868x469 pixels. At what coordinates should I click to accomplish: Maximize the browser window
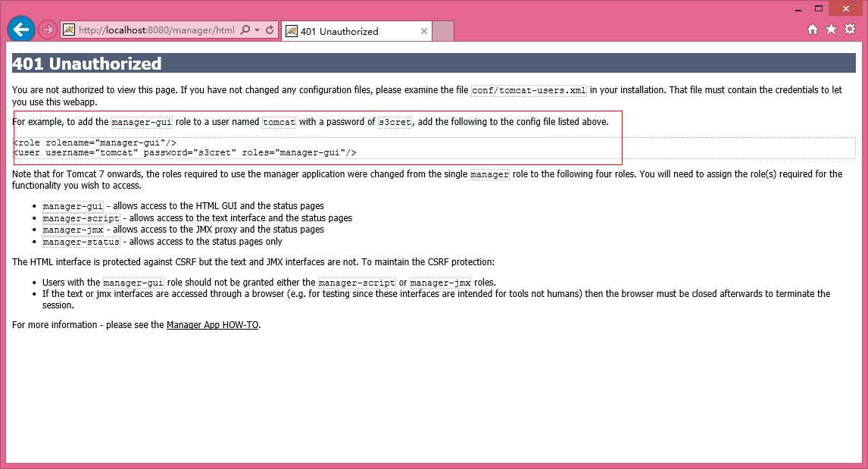click(x=819, y=8)
